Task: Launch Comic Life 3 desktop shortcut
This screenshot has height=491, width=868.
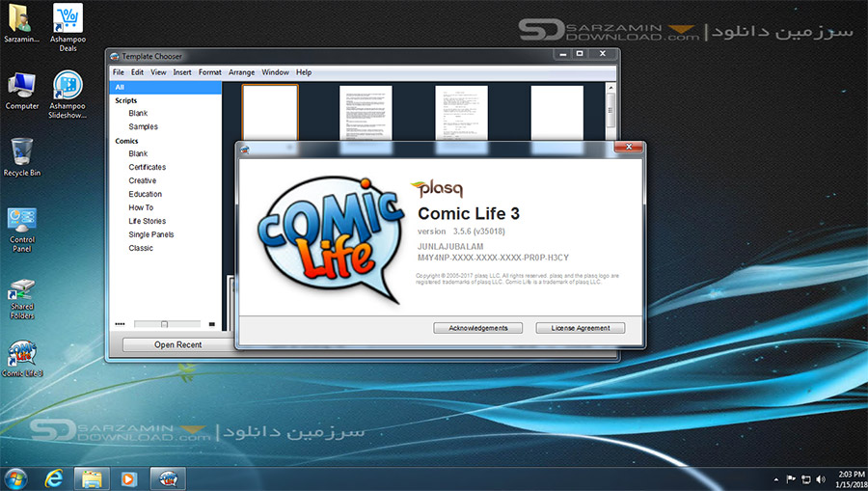Action: click(x=21, y=359)
